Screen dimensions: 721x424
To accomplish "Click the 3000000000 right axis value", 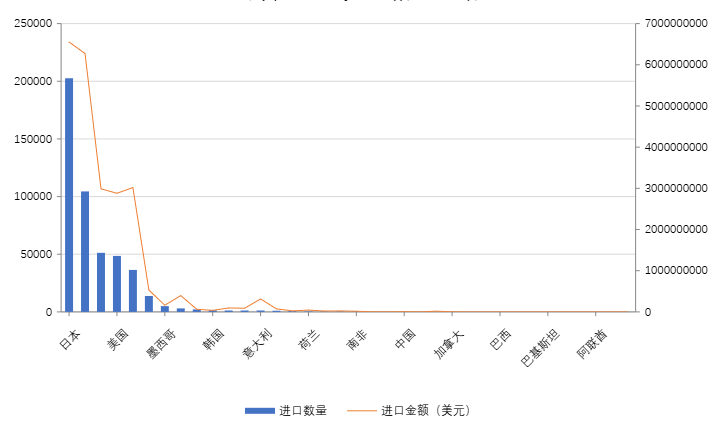I will (x=674, y=188).
